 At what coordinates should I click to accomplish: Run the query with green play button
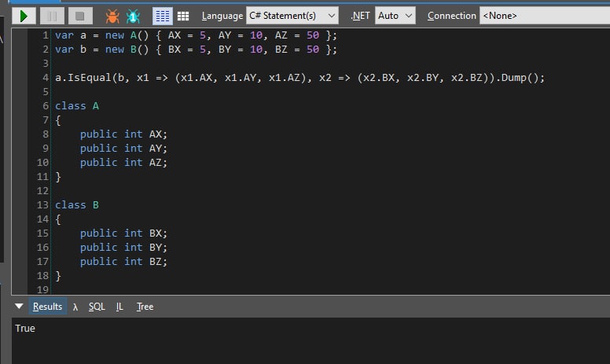pyautogui.click(x=24, y=16)
